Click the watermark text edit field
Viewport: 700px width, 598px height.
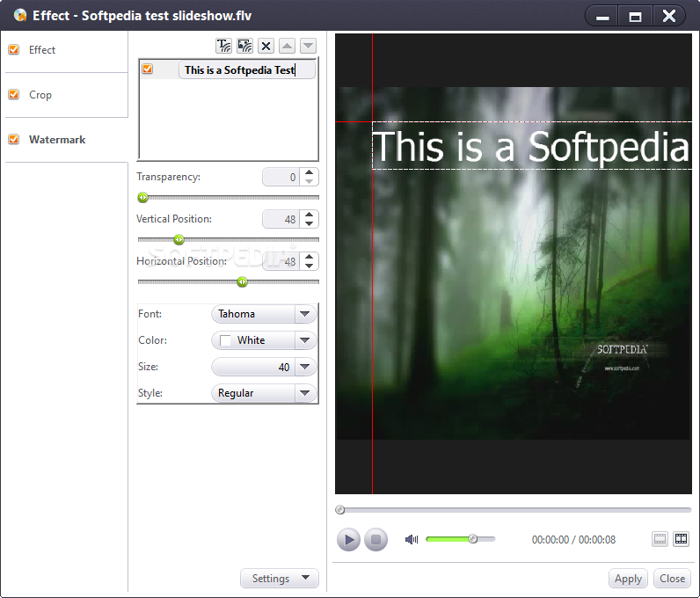click(x=247, y=70)
